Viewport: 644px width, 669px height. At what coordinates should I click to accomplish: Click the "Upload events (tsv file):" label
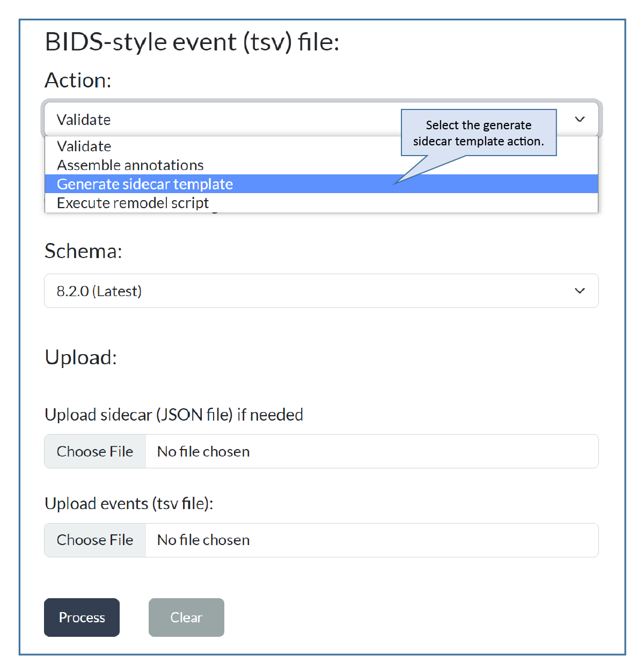tap(129, 504)
